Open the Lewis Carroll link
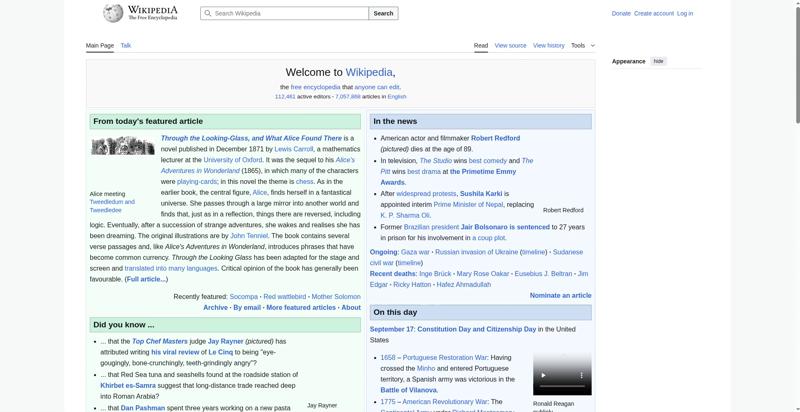The width and height of the screenshot is (800, 412). point(293,149)
